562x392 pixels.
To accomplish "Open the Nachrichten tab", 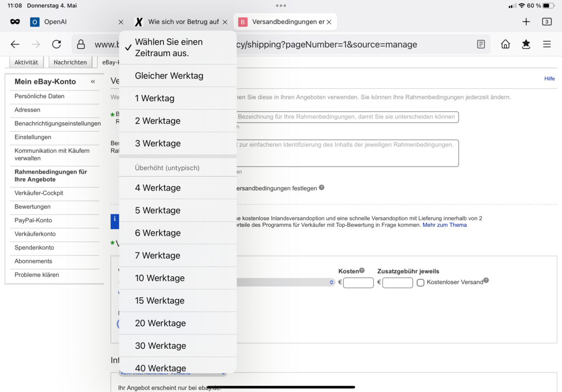I will (x=70, y=62).
